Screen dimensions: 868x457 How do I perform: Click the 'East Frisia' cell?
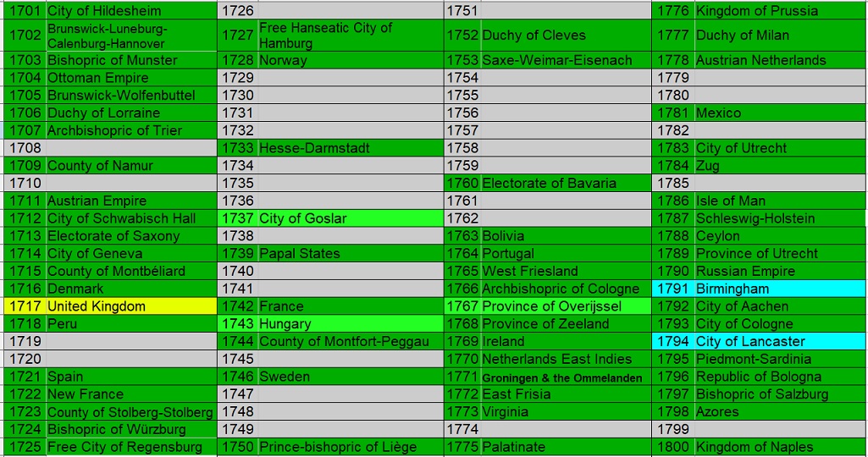tap(566, 394)
